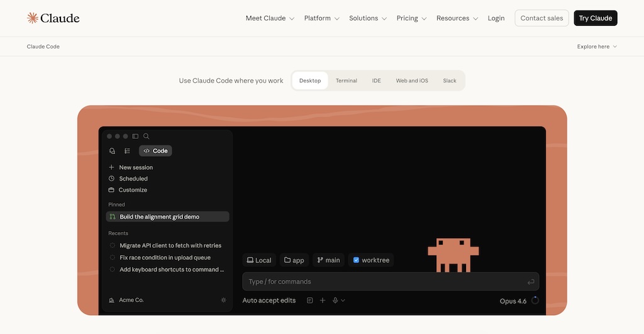
Task: Switch to the IDE tab
Action: 376,81
